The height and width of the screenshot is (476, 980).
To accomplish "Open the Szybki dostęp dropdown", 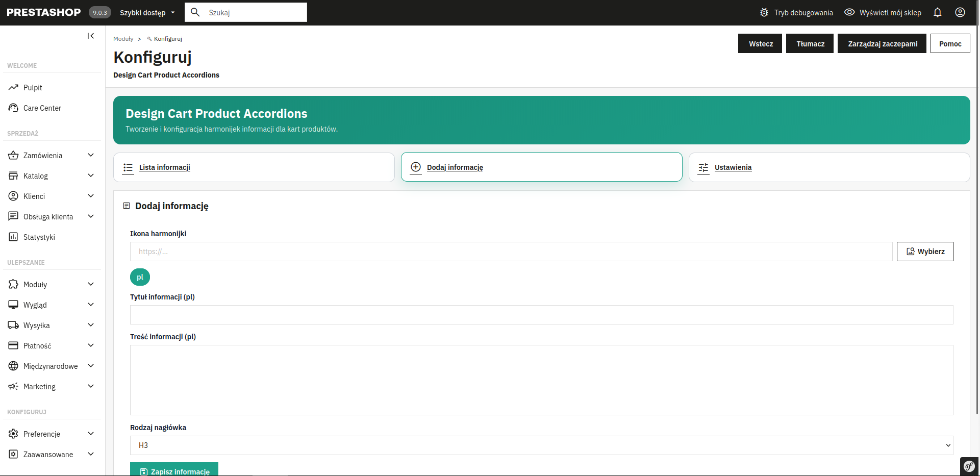I will (147, 13).
